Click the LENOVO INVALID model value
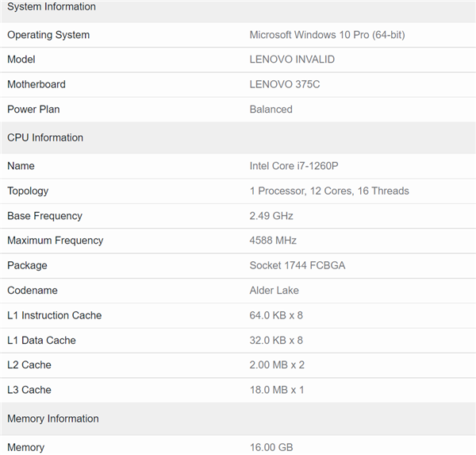Image resolution: width=476 pixels, height=455 pixels. [292, 60]
